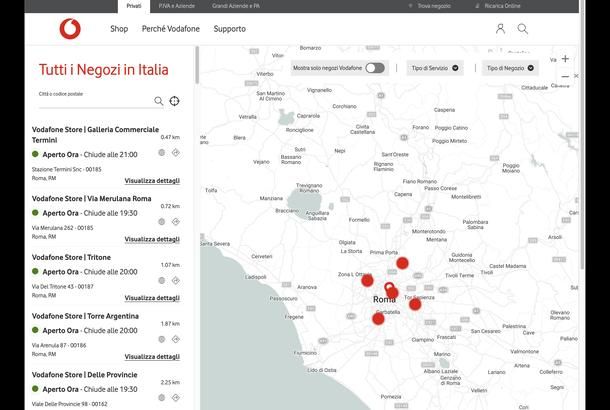Open the Supporto menu
The width and height of the screenshot is (610, 410).
pos(230,29)
